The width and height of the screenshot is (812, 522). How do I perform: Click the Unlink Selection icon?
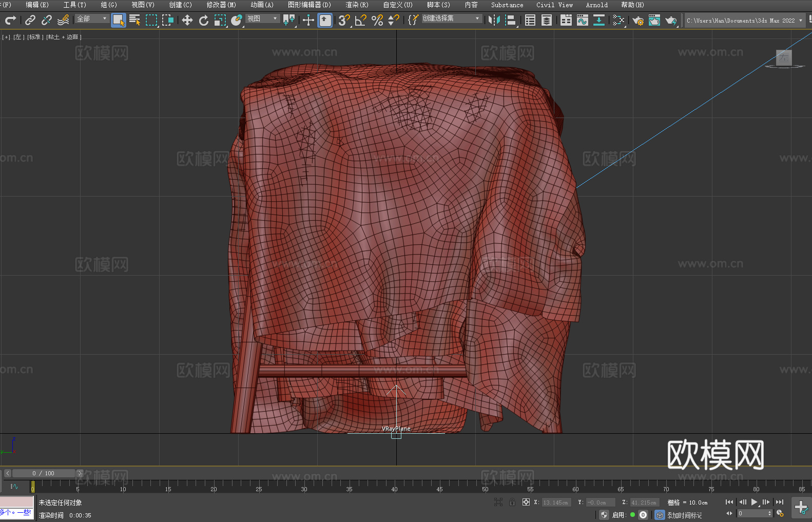(46, 20)
